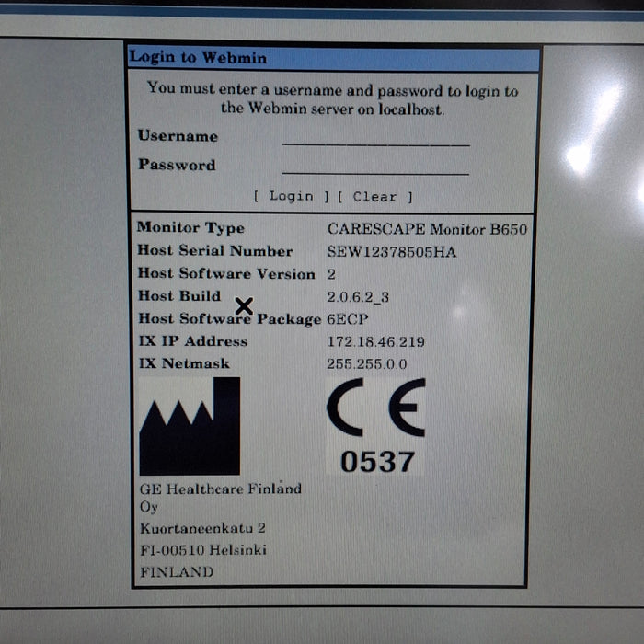Select serial number 'SEW12378505HA'
Screen dimensions: 644x644
pyautogui.click(x=392, y=251)
